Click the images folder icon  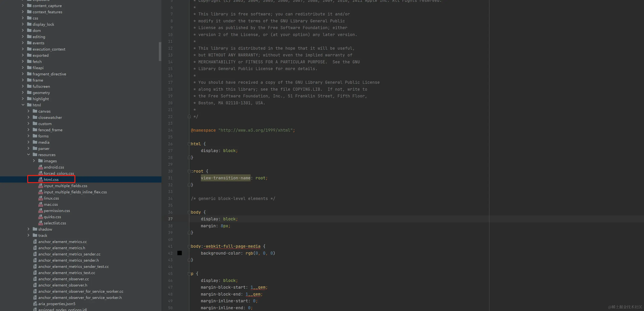point(40,161)
